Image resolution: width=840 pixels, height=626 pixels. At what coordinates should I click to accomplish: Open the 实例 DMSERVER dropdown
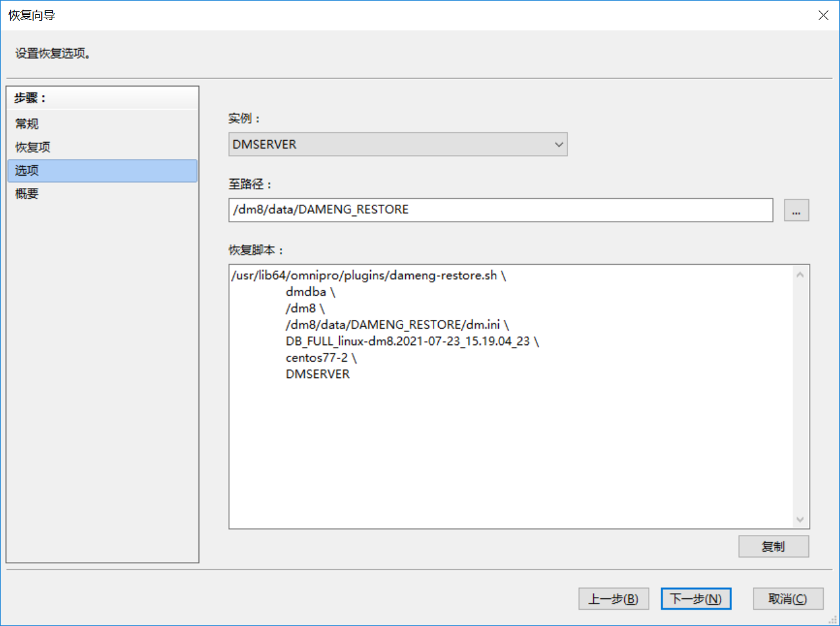point(398,145)
